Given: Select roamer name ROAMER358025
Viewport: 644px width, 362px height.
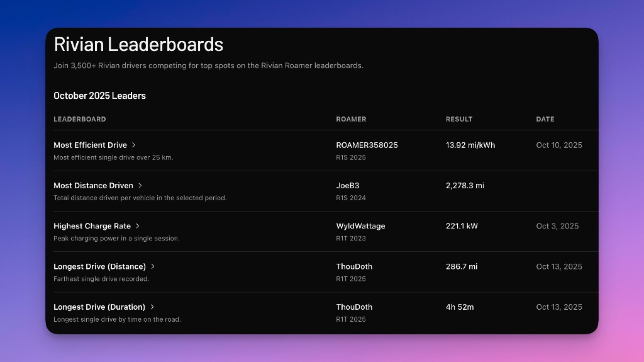Looking at the screenshot, I should point(367,145).
